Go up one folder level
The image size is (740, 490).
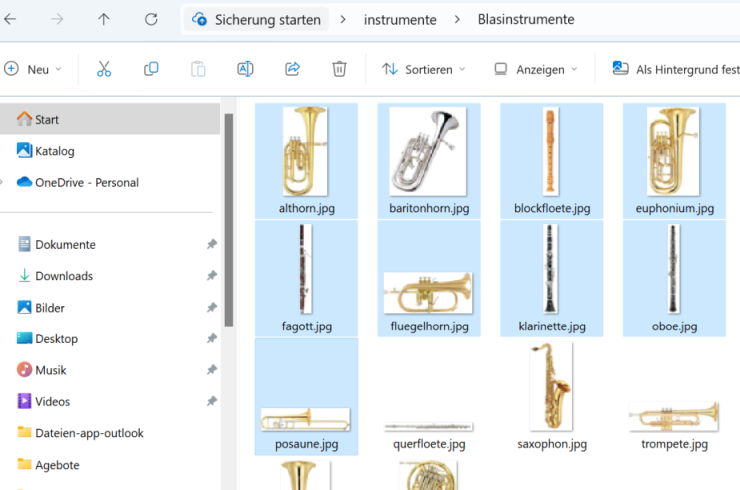(104, 19)
